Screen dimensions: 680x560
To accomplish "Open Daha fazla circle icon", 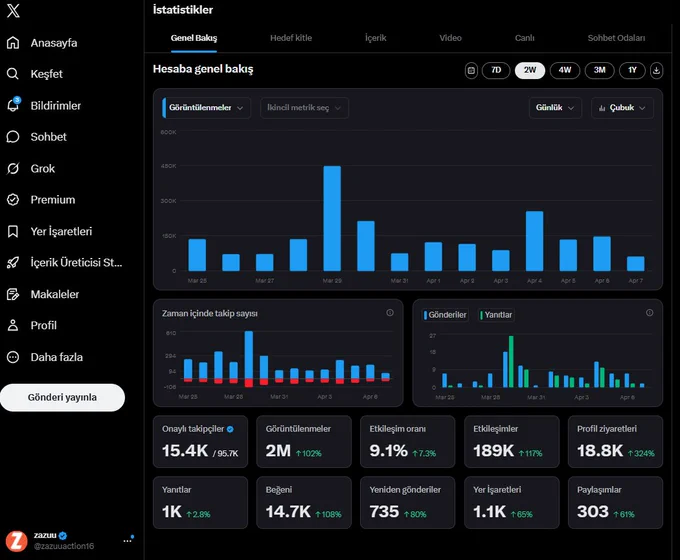I will (x=13, y=357).
